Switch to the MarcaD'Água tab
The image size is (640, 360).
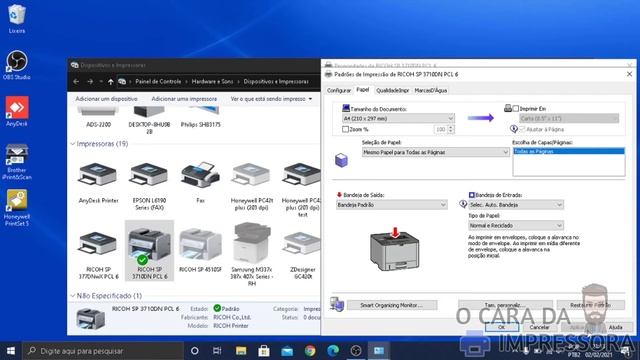(x=431, y=91)
